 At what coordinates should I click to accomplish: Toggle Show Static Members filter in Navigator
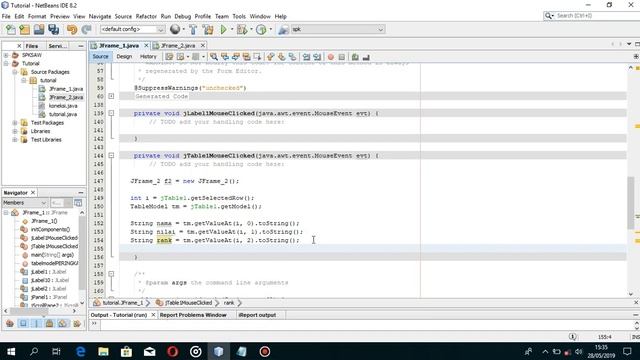point(36,324)
